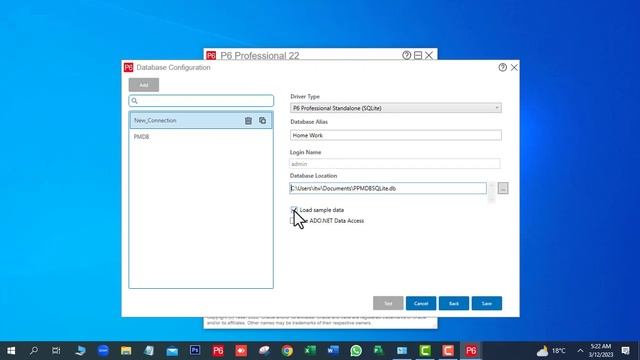This screenshot has height=360, width=640.
Task: Click the Login Name field
Action: tap(395, 164)
